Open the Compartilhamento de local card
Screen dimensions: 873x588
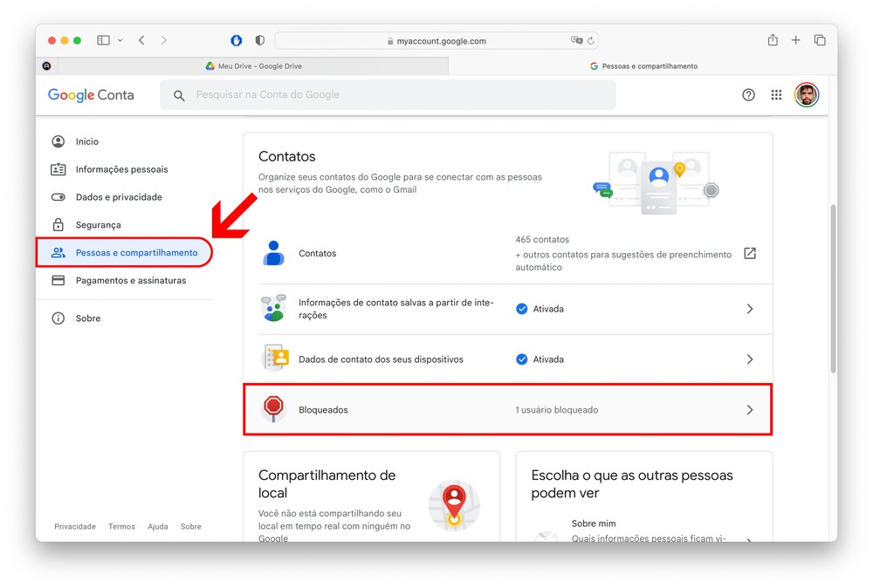pyautogui.click(x=371, y=496)
